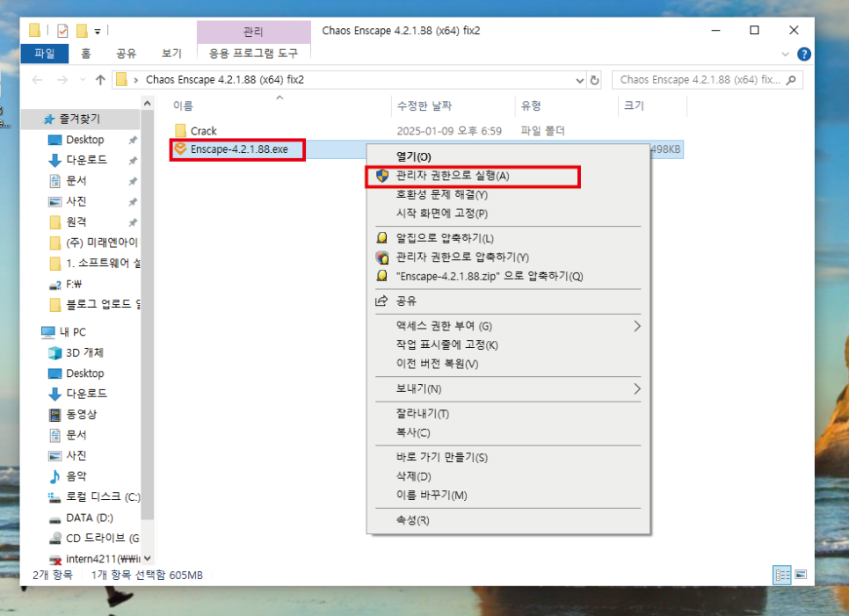
Task: Click the address bar path text
Action: (225, 80)
